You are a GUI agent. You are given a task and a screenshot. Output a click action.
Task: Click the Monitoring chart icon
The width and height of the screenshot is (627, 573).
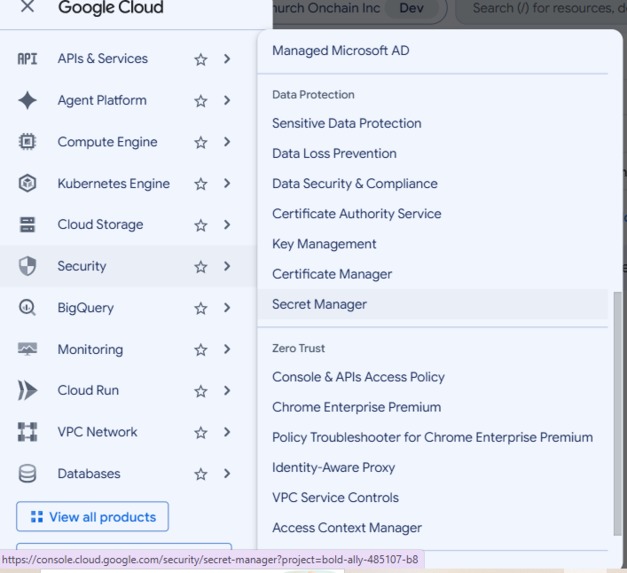[27, 349]
